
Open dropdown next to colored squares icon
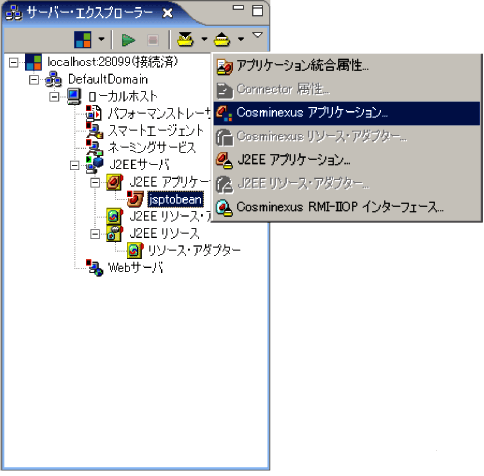click(102, 39)
